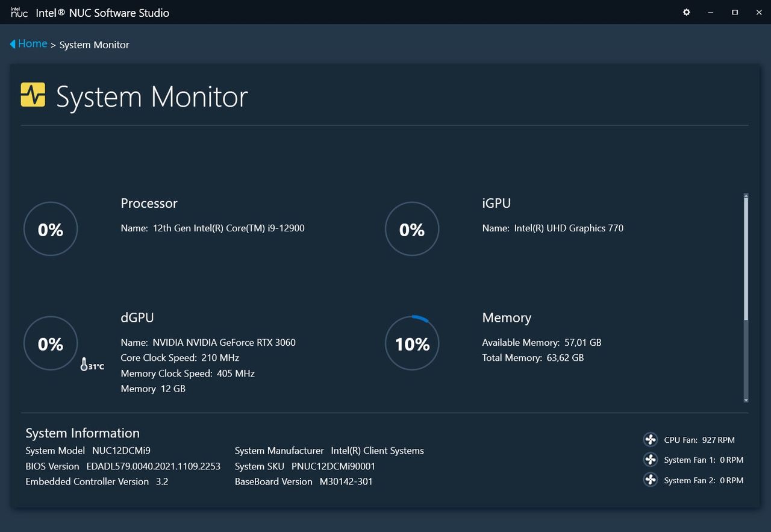Click System Fan 2 0 RPM reading

pos(704,480)
